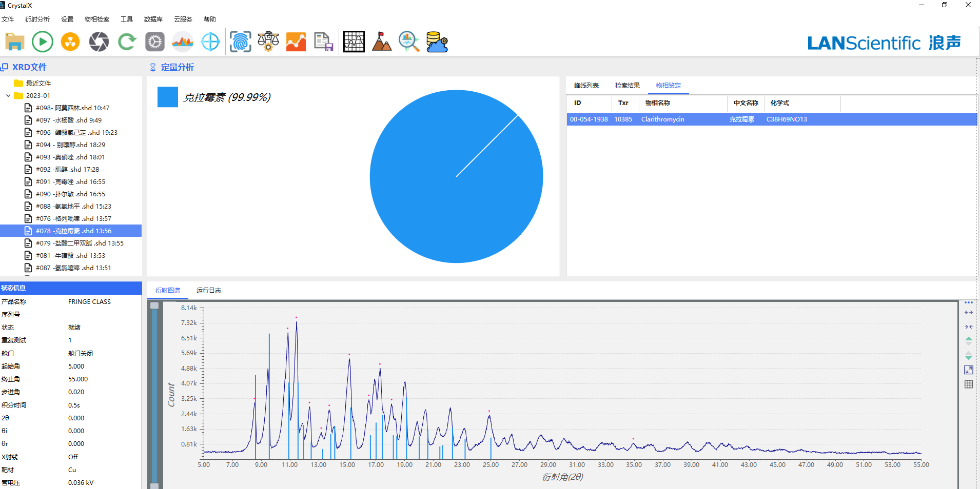Click the blue crosshair target icon

210,42
